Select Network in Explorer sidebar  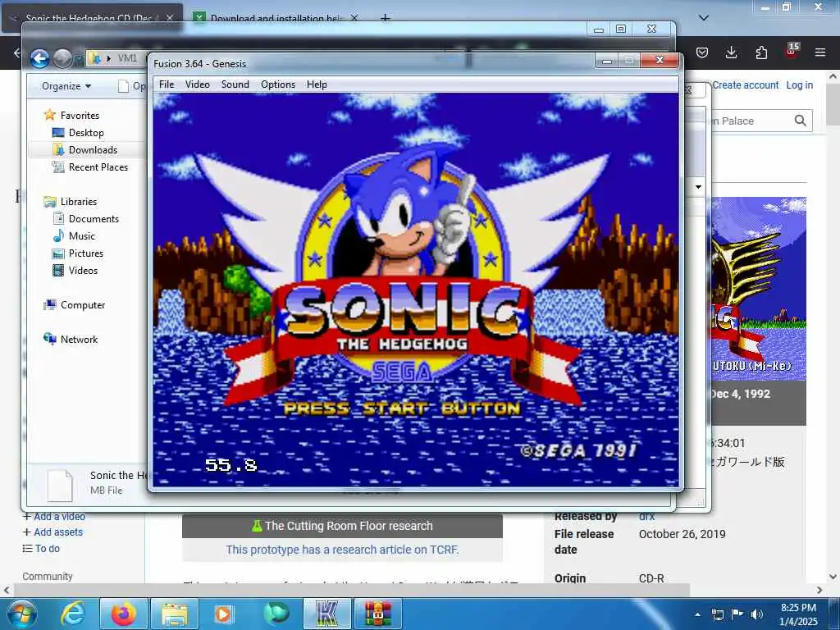pyautogui.click(x=79, y=339)
